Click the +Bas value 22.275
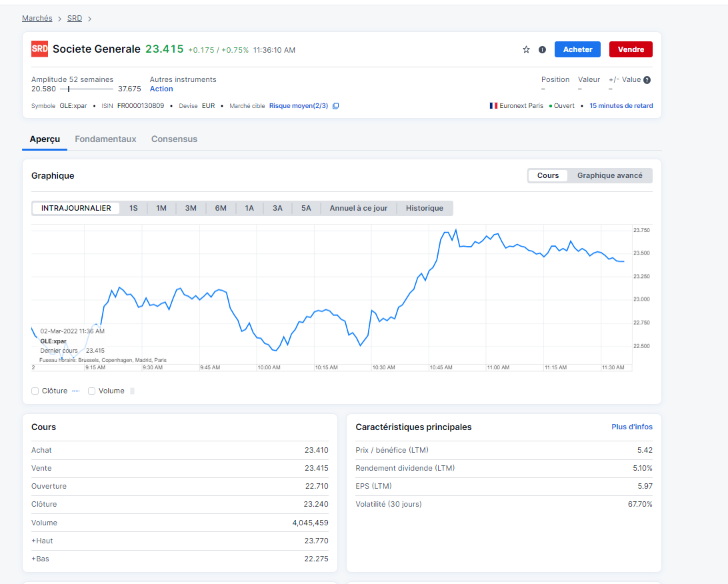This screenshot has width=728, height=584. pos(316,559)
